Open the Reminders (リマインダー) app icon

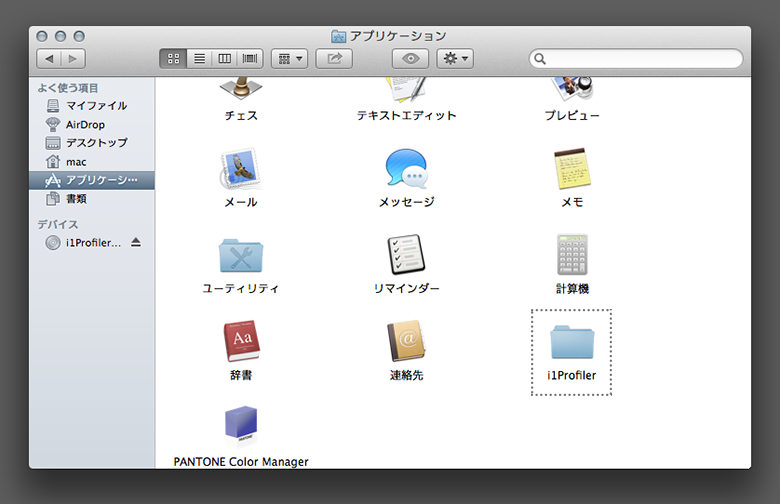[406, 256]
